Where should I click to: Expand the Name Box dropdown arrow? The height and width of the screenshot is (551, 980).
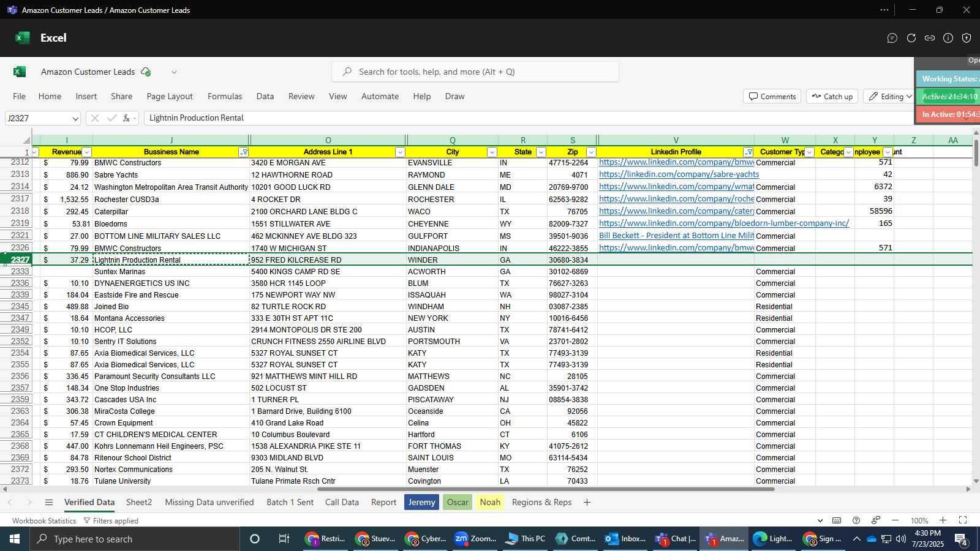pos(75,118)
